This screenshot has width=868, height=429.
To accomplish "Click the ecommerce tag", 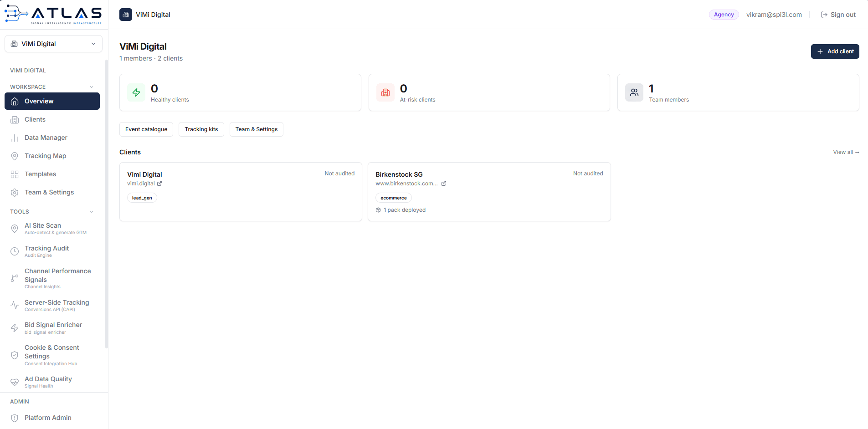I will click(x=394, y=198).
